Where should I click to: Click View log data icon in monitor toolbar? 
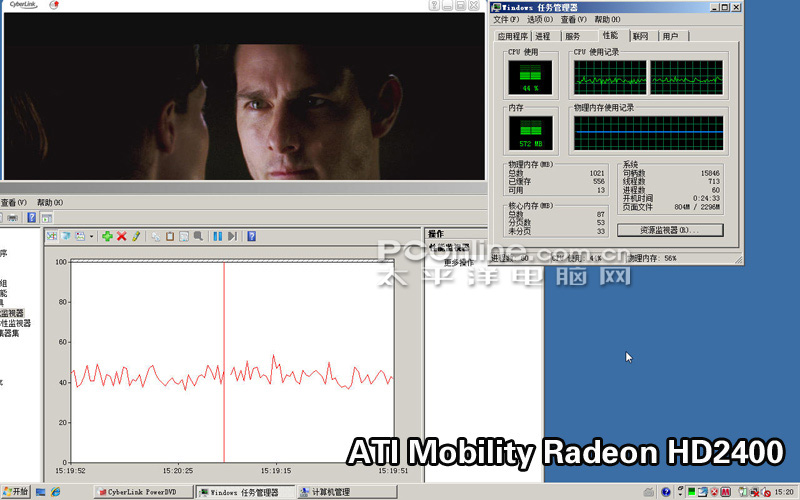[x=66, y=236]
